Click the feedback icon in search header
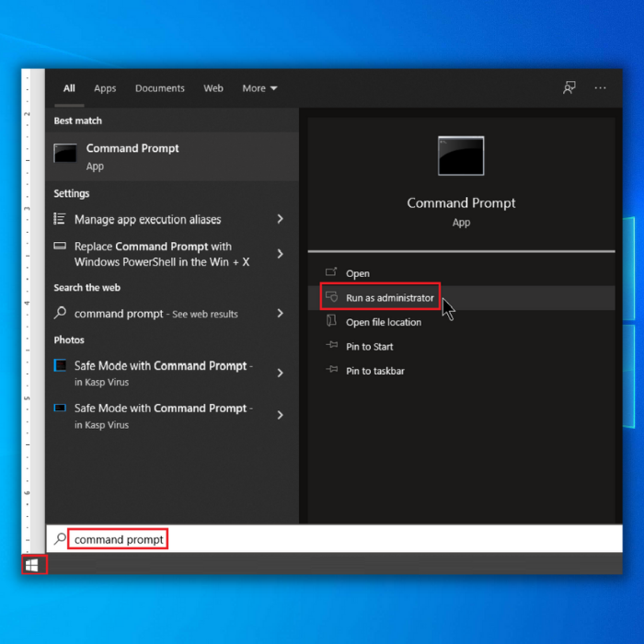This screenshot has width=644, height=644. coord(569,88)
